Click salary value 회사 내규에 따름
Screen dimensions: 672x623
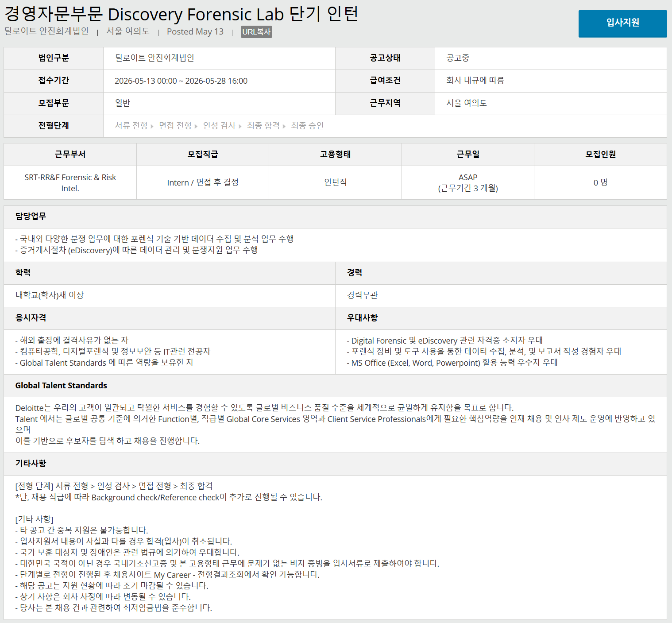[475, 81]
